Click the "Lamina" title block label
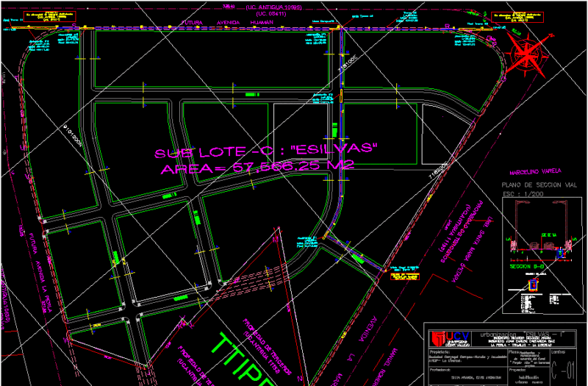588x386 pixels. pos(558,352)
